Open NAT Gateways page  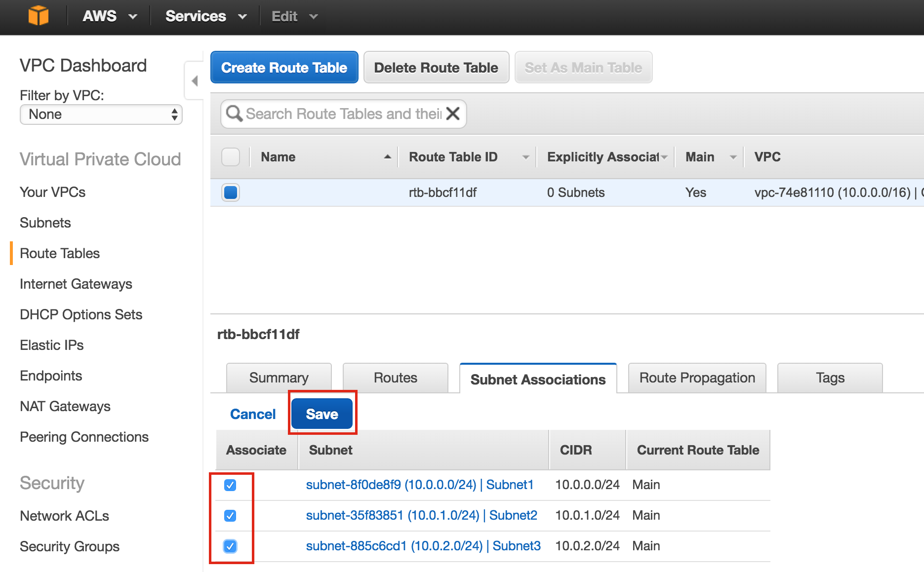click(x=65, y=406)
